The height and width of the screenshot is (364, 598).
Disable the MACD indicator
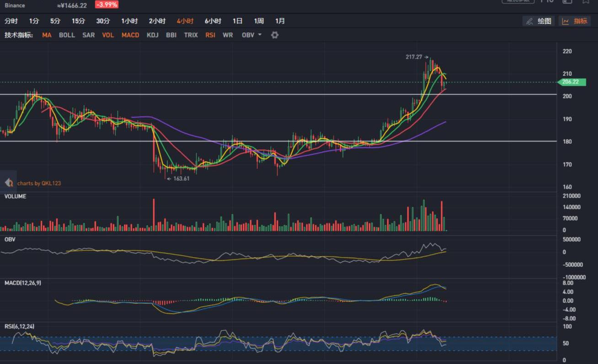point(130,35)
